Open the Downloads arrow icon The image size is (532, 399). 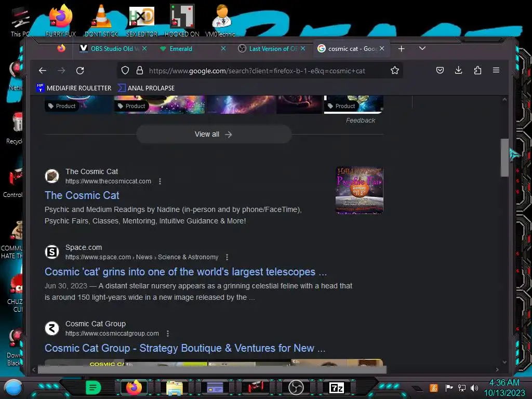coord(458,70)
